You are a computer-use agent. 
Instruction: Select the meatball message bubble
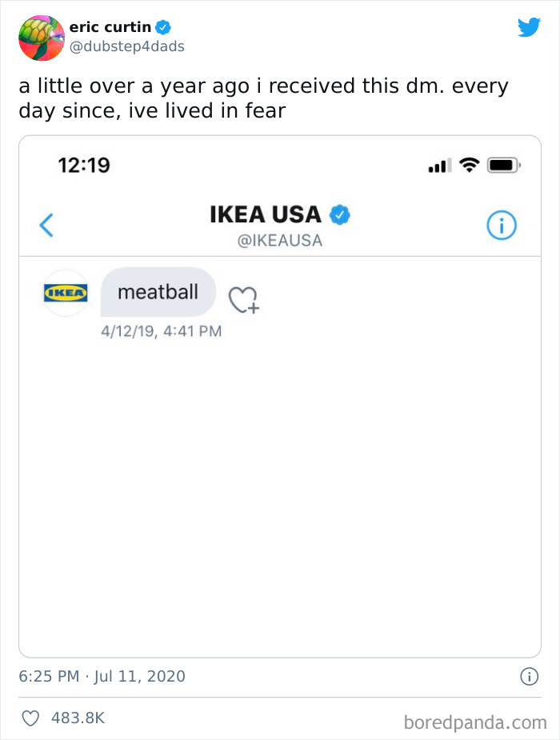158,292
